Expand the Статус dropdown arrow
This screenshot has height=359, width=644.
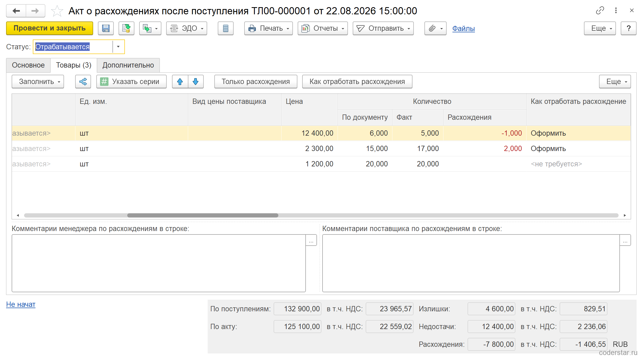[x=118, y=47]
